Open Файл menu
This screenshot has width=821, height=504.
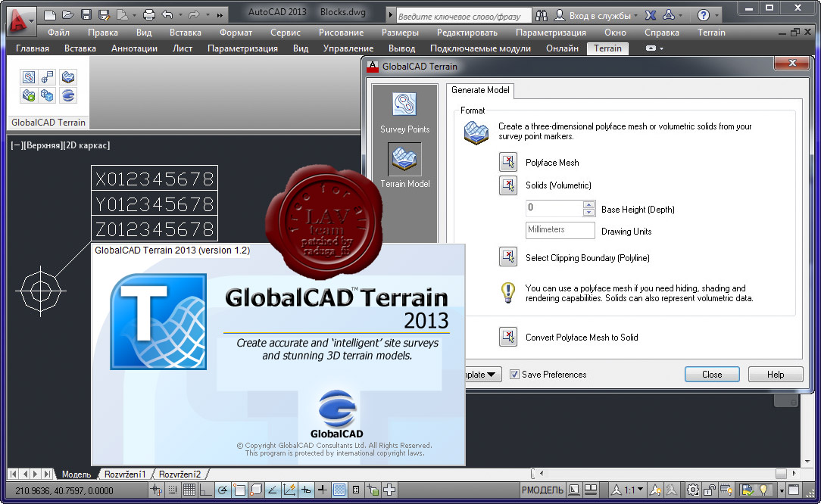point(58,33)
